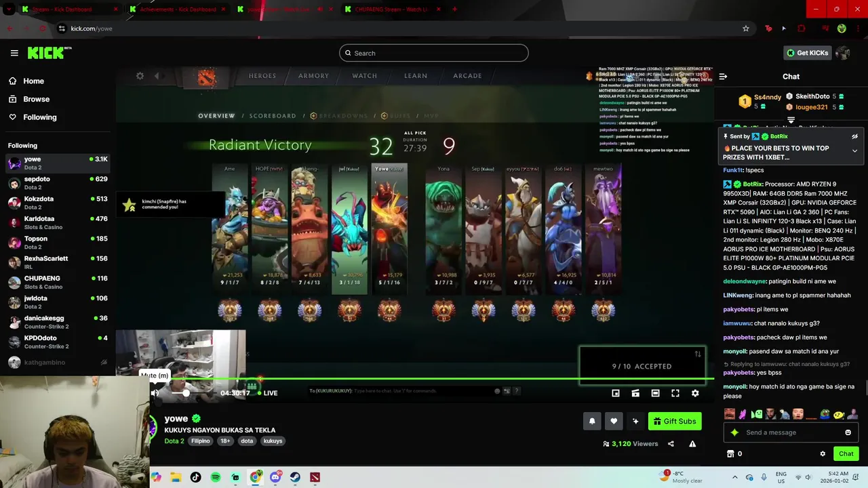Screen dimensions: 868x488
Task: Open Dota 2 from the taskbar
Action: tap(315, 477)
